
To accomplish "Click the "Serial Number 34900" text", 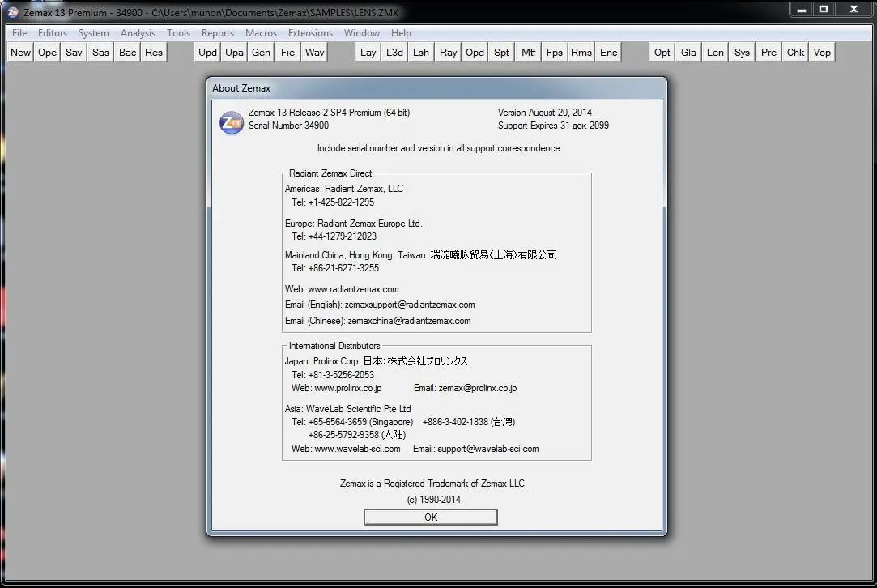I will click(x=288, y=126).
